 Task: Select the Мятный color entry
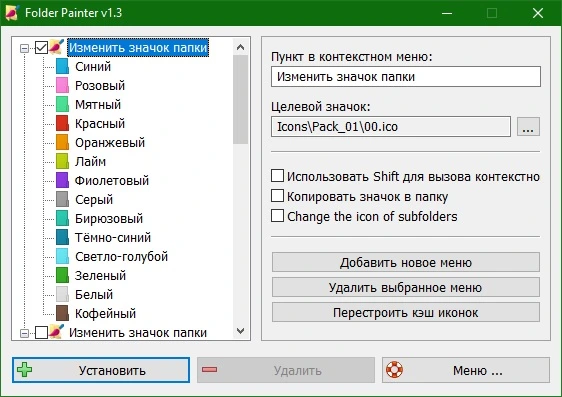(x=98, y=105)
